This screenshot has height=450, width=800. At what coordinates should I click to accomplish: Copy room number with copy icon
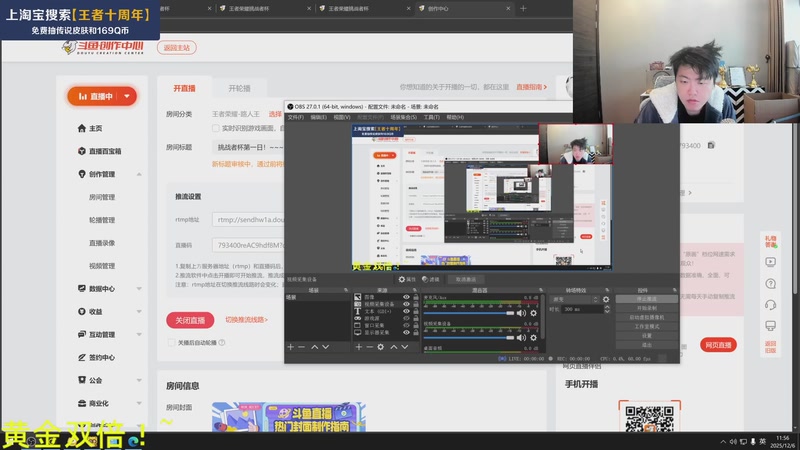711,145
